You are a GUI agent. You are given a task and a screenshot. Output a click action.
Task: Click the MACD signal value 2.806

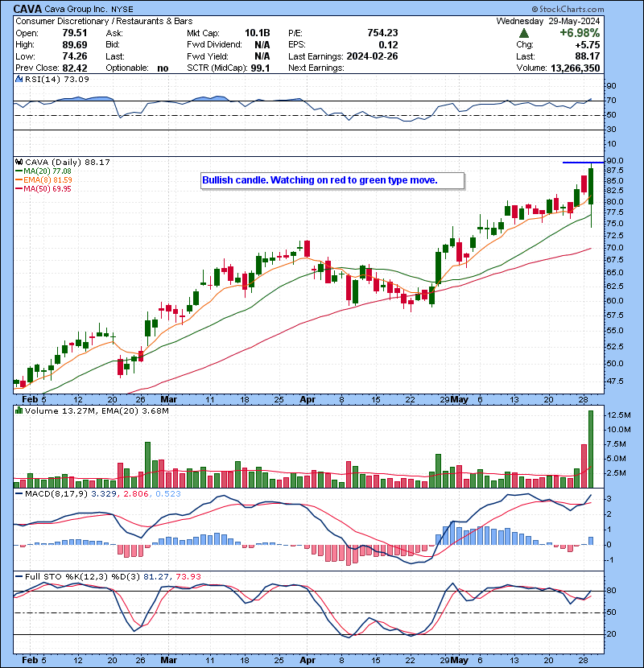[x=135, y=494]
